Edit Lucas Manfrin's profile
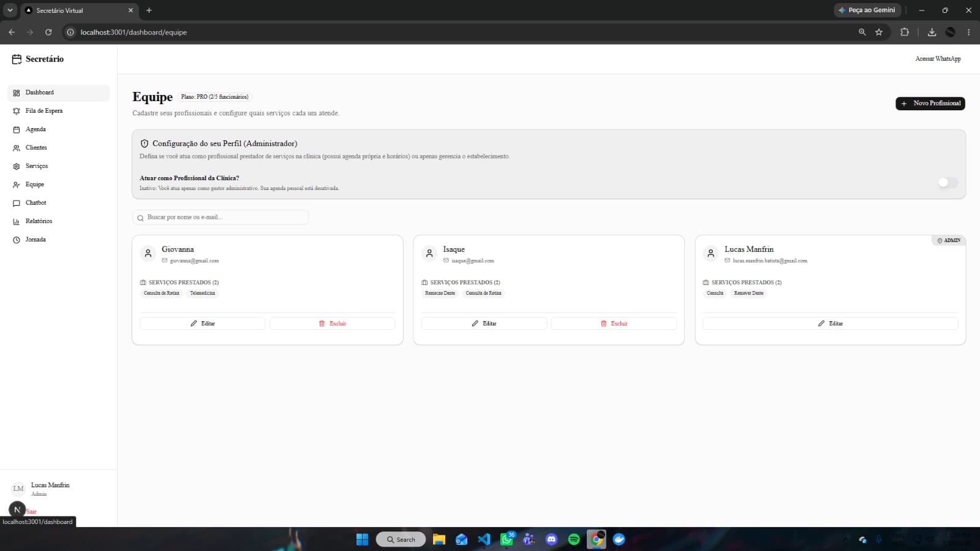The image size is (980, 551). [830, 324]
